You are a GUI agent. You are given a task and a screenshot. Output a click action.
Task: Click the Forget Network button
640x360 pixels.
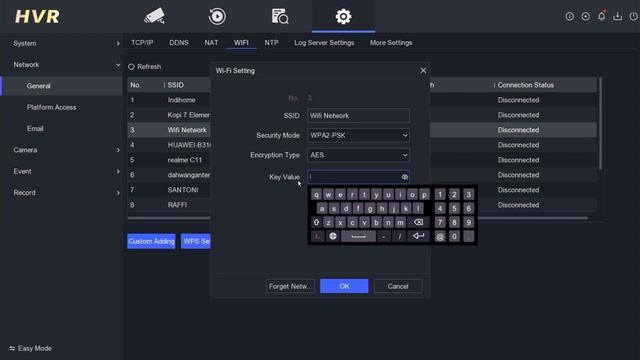pyautogui.click(x=290, y=286)
